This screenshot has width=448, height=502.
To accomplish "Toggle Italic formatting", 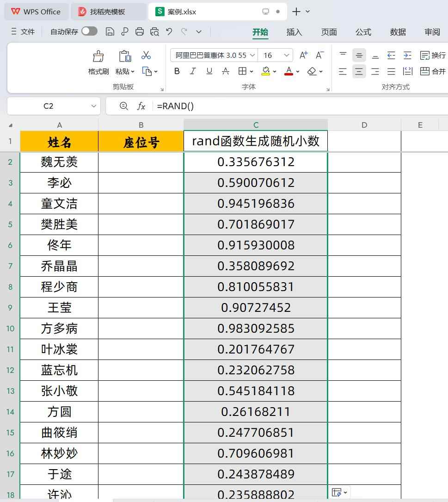I will pyautogui.click(x=193, y=71).
